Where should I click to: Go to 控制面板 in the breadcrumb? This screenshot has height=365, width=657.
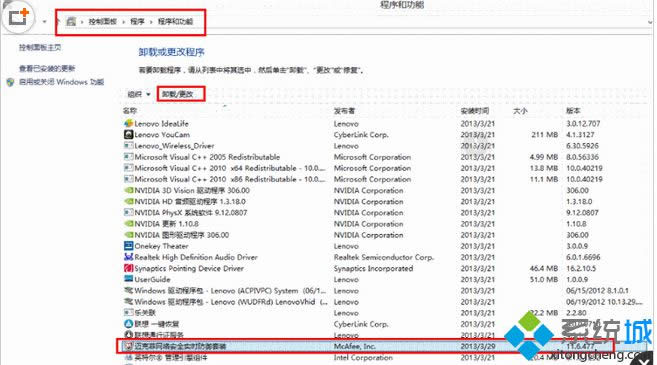click(103, 21)
